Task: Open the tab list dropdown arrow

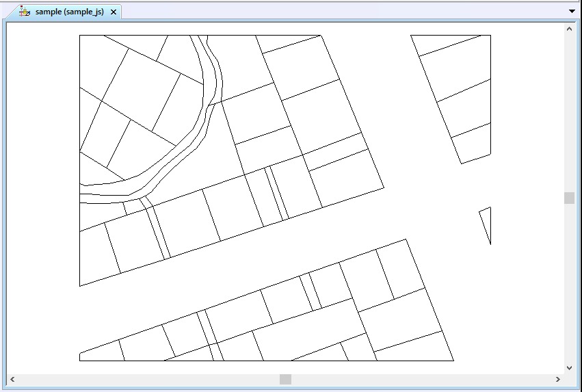Action: 572,11
